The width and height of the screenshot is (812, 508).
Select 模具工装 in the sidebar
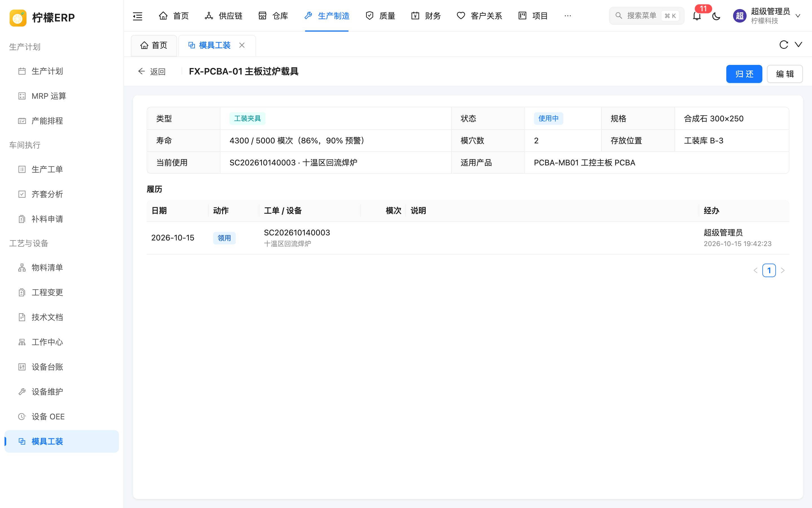coord(62,441)
